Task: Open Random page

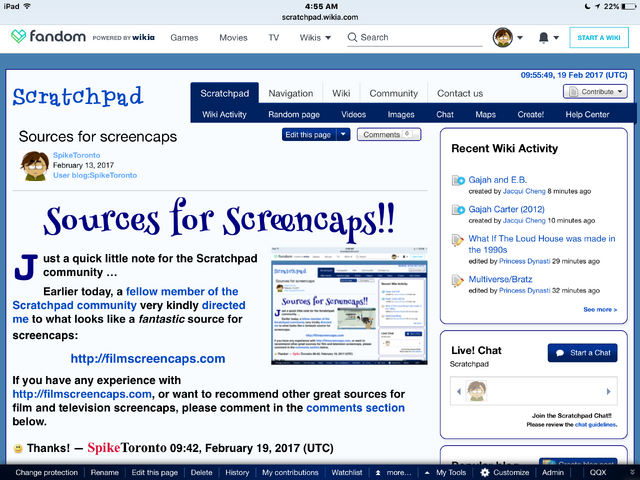Action: (294, 115)
